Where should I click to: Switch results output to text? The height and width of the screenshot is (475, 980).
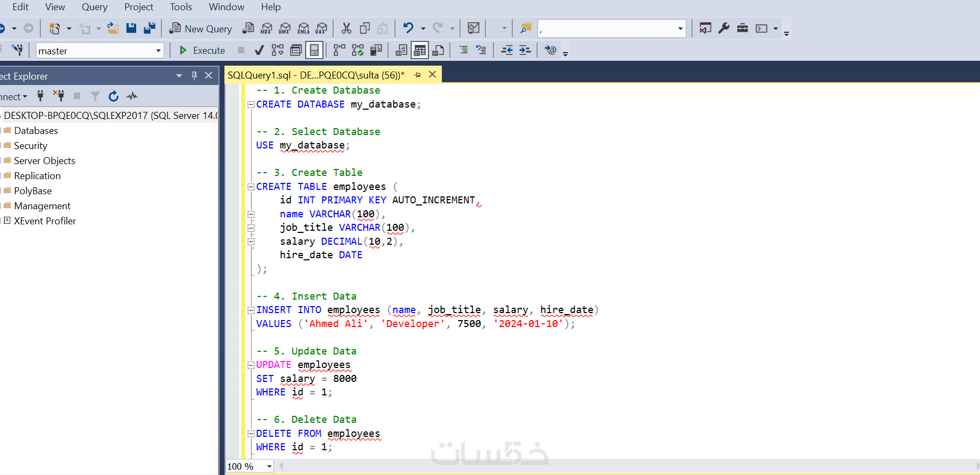point(401,51)
